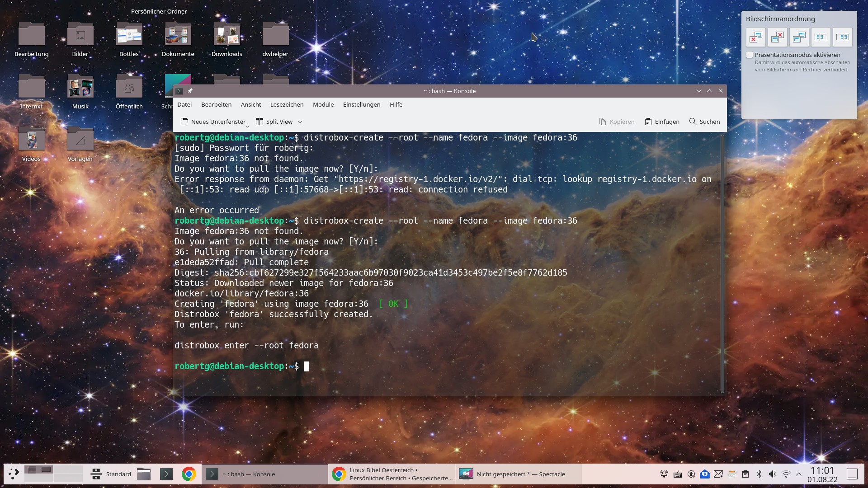The height and width of the screenshot is (488, 868).
Task: Click the Konsole window menu icon in titlebar
Action: click(x=179, y=91)
